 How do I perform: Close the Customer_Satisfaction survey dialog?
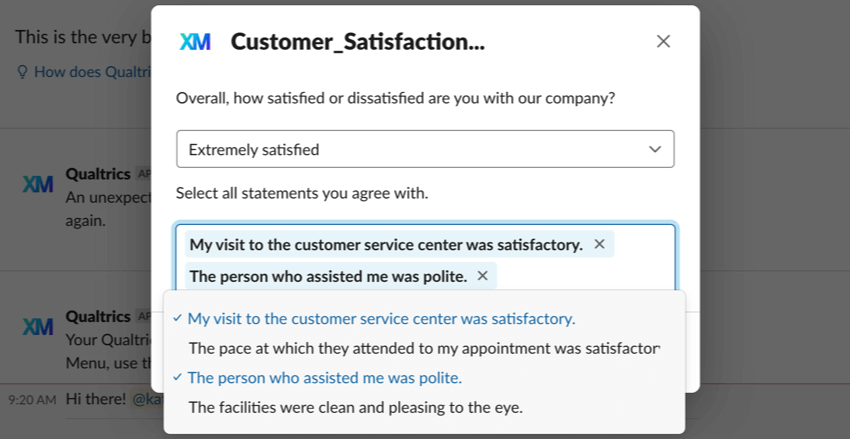pyautogui.click(x=663, y=41)
